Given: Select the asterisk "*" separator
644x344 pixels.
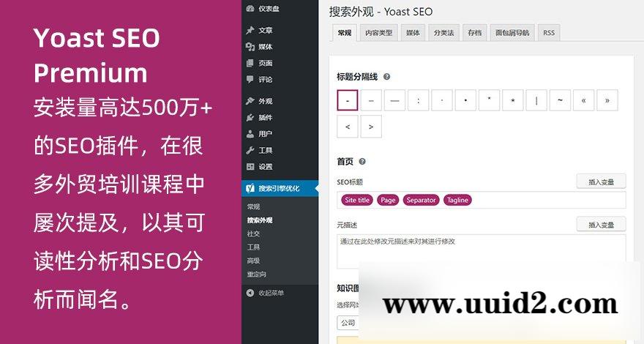Looking at the screenshot, I should point(489,100).
